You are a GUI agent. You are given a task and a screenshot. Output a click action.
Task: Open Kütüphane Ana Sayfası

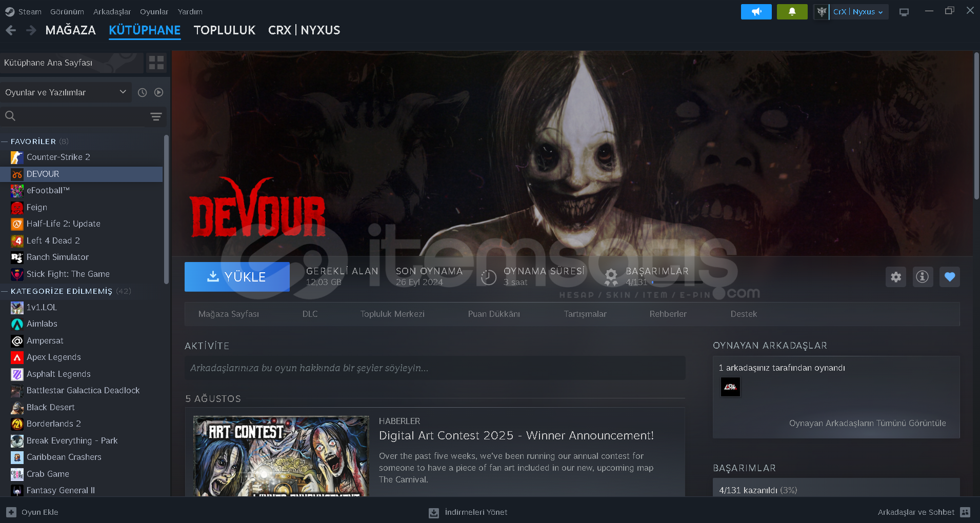tap(72, 63)
